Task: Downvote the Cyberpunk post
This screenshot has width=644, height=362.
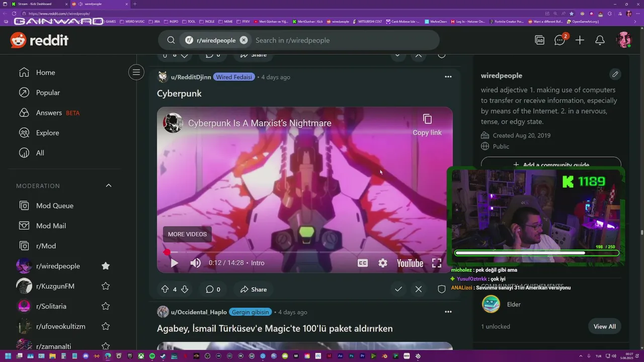Action: (185, 289)
